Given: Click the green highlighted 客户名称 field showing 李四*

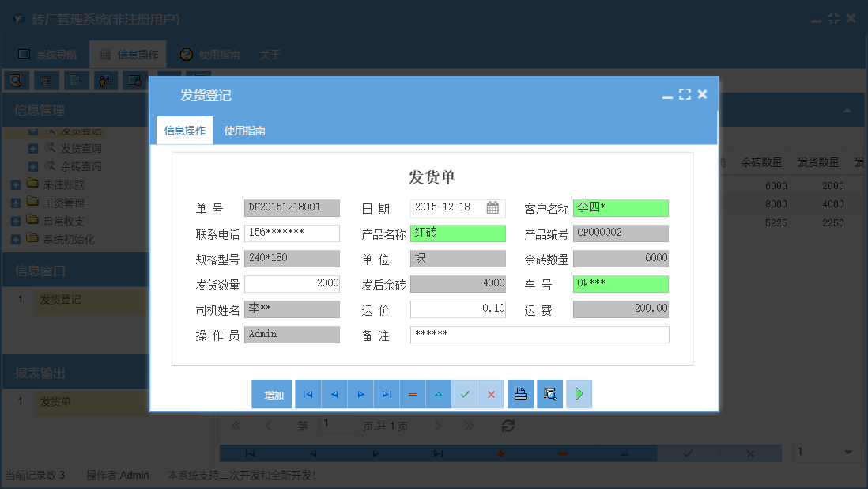Looking at the screenshot, I should [x=621, y=208].
